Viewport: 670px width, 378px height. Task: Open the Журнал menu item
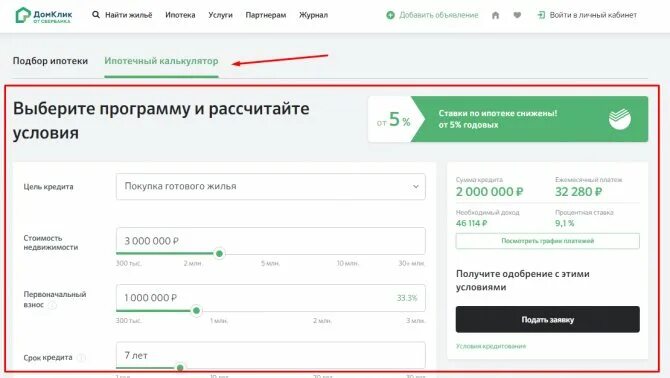313,15
